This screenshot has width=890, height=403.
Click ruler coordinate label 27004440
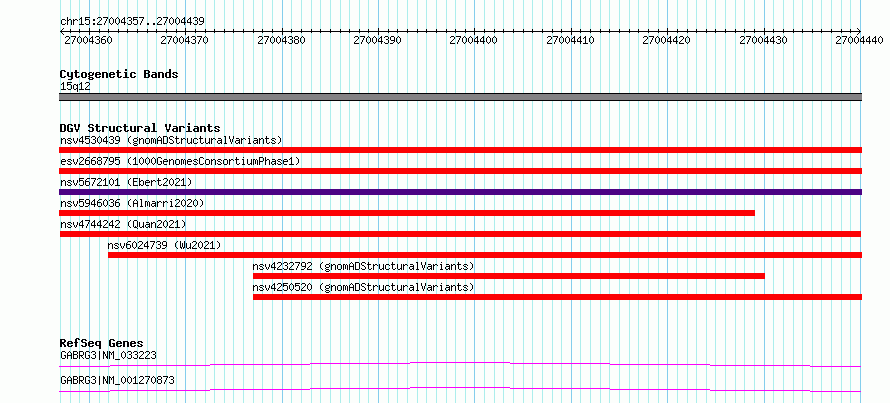(x=859, y=40)
